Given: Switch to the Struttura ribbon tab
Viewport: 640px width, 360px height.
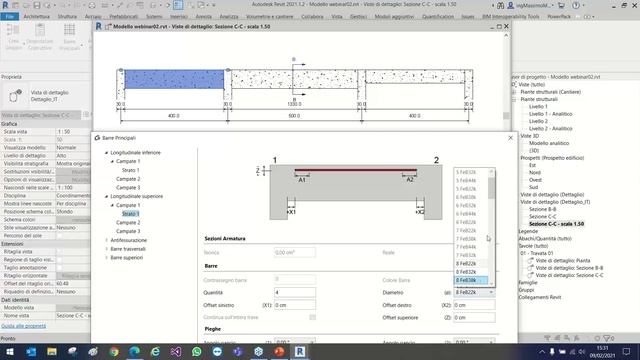Looking at the screenshot, I should click(67, 17).
